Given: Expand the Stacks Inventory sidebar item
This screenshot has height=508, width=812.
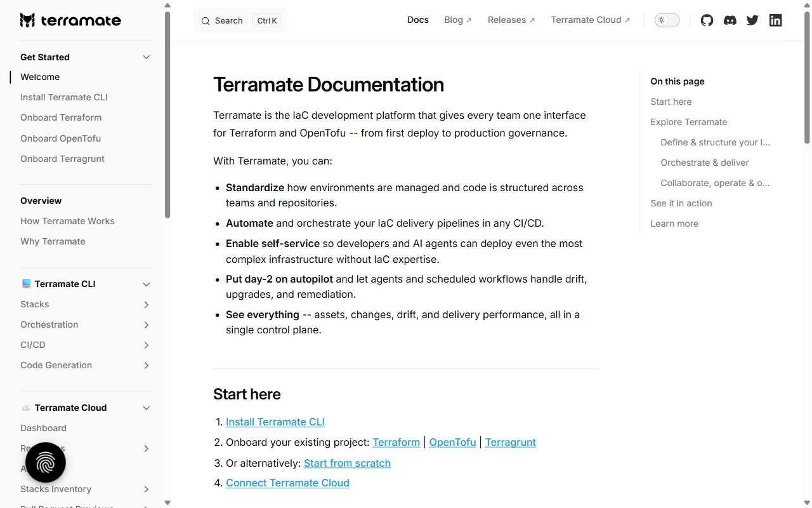Looking at the screenshot, I should click(x=147, y=490).
